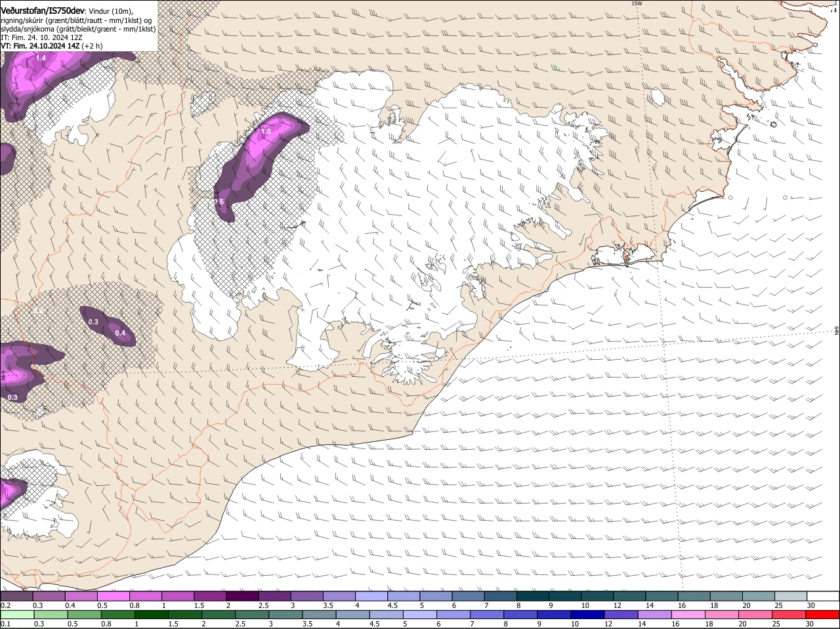Click the 1.0 precipitation value on purple band
The width and height of the screenshot is (840, 629).
pos(266,132)
